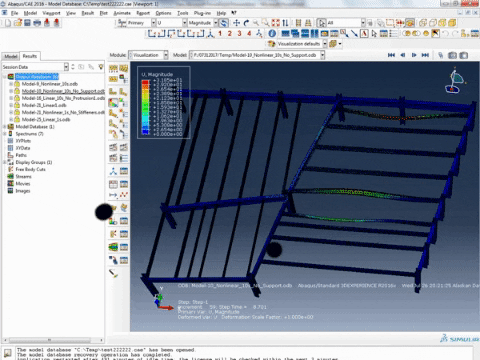
Task: Apply custom view number 2
Action: tap(230, 33)
